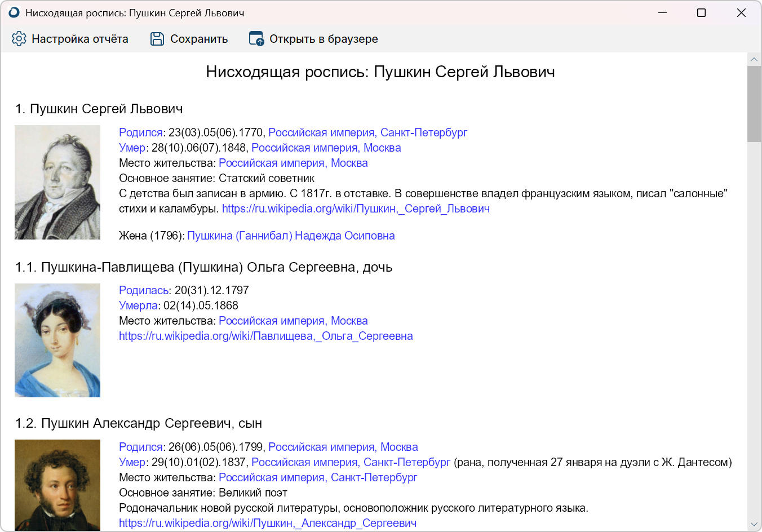The width and height of the screenshot is (762, 532).
Task: Click text Родоначальник новой русской литературы
Action: tap(353, 508)
